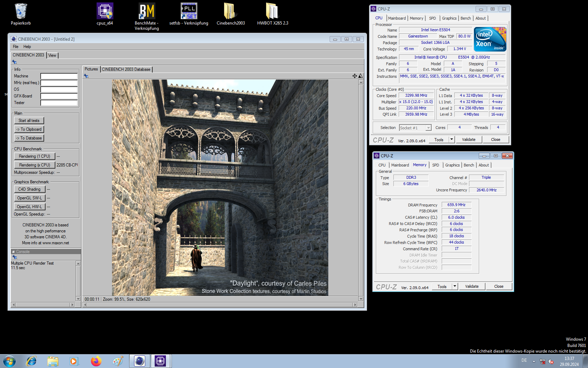The image size is (588, 368).
Task: Run the C4D Shading test
Action: click(29, 189)
